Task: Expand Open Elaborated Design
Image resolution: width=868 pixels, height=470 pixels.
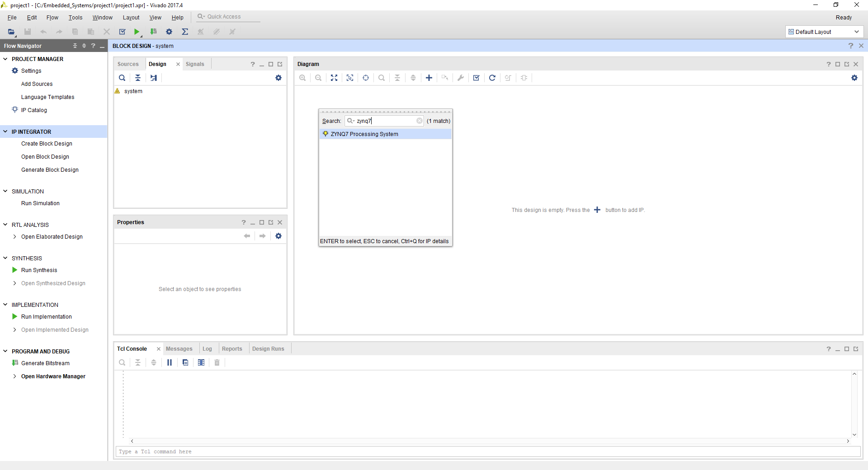Action: [15, 236]
